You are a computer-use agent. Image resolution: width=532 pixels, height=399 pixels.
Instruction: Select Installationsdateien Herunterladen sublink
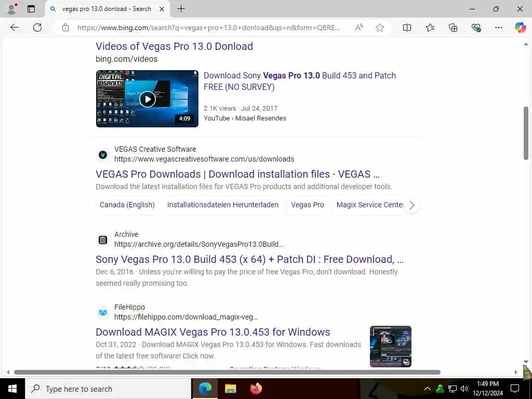tap(223, 205)
